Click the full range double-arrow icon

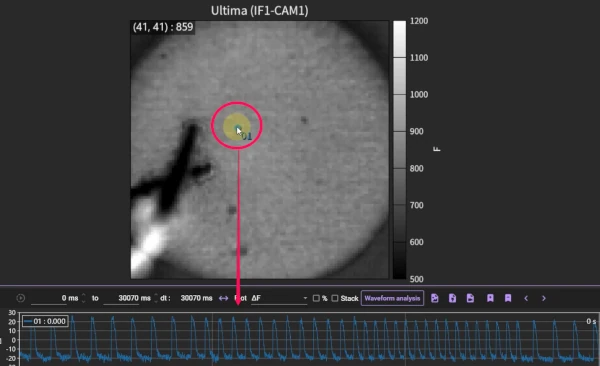click(x=223, y=298)
